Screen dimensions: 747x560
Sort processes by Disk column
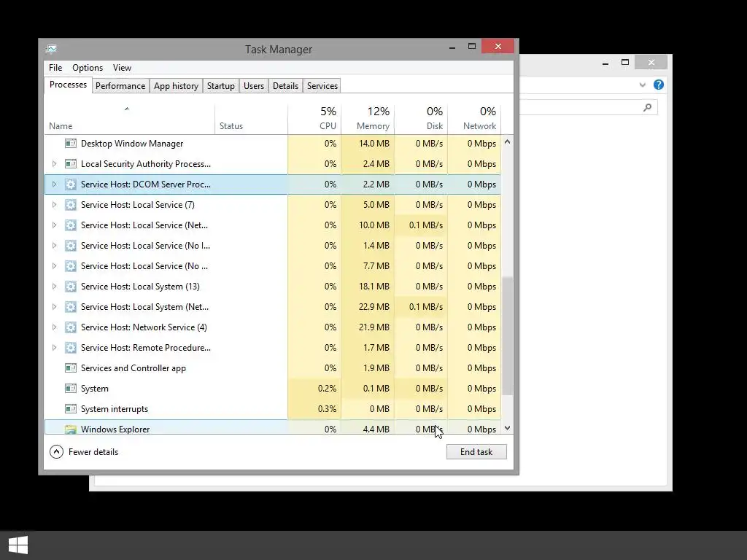click(421, 117)
